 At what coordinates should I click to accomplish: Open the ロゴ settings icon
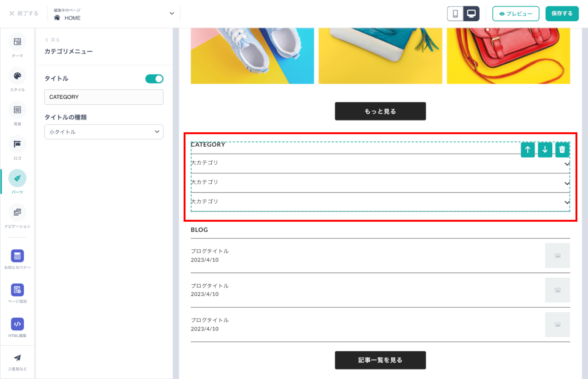pyautogui.click(x=17, y=144)
